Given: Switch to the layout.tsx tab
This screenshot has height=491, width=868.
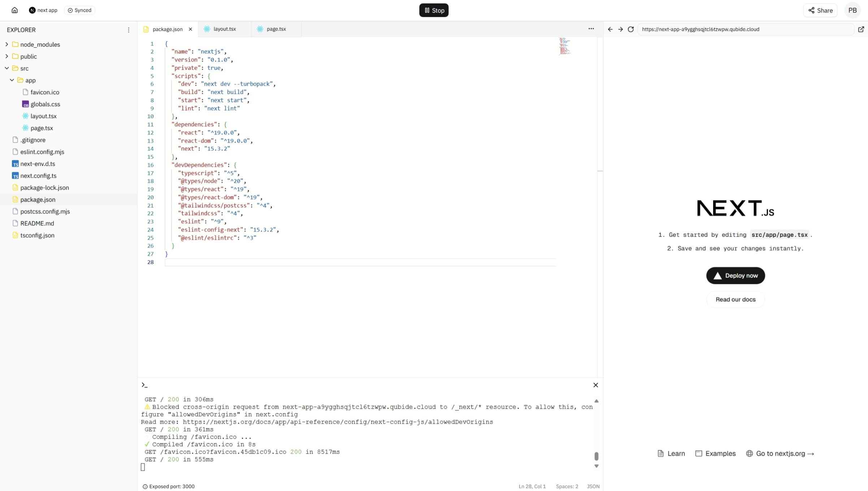Looking at the screenshot, I should point(224,29).
